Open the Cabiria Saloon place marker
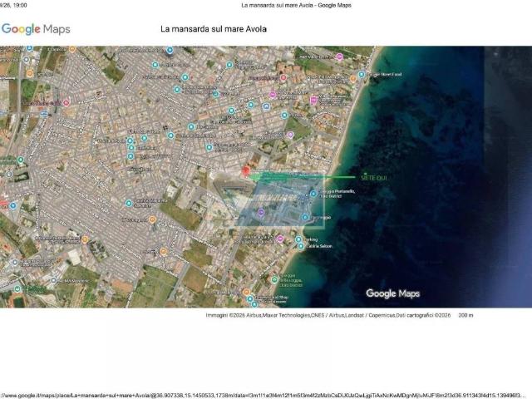Viewport: 532px width, 399px height. coord(301,246)
